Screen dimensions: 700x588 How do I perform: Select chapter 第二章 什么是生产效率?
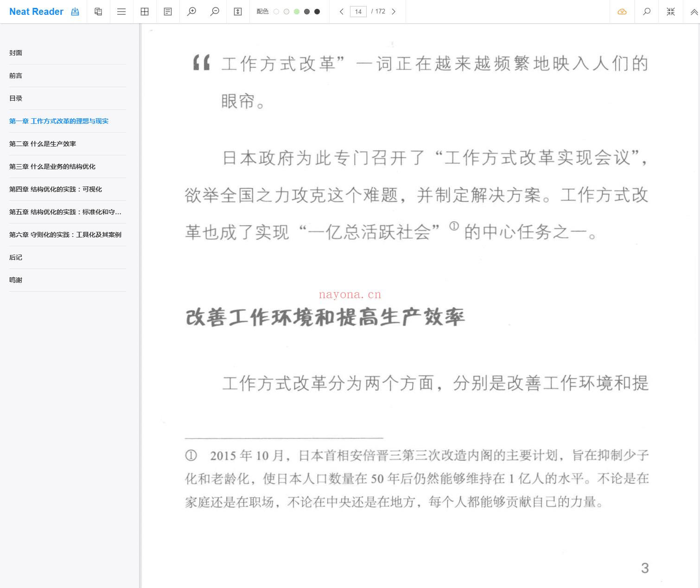pos(68,144)
